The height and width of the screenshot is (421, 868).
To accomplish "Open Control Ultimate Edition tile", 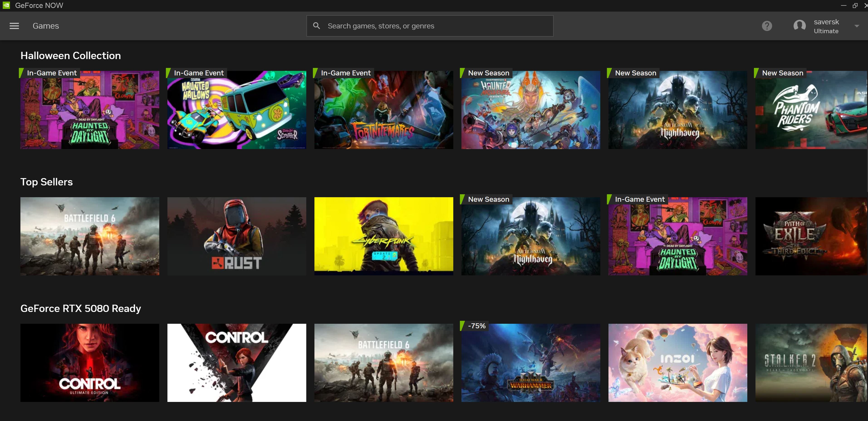I will pyautogui.click(x=90, y=363).
